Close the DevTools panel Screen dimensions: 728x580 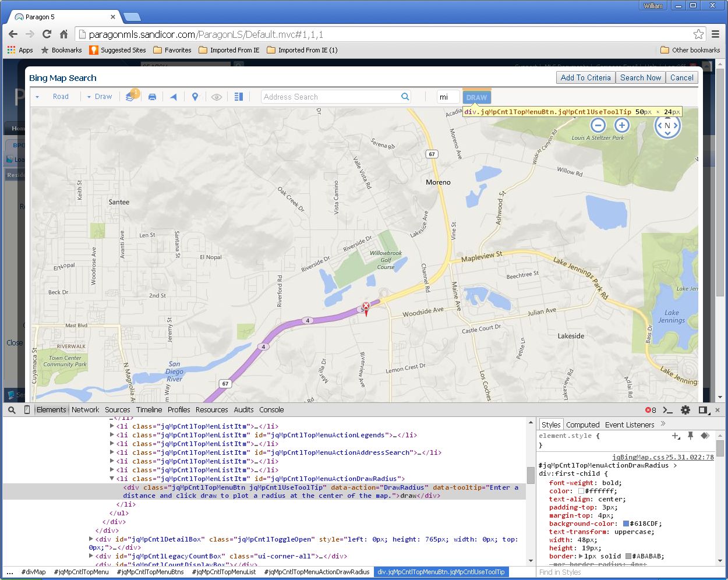718,410
